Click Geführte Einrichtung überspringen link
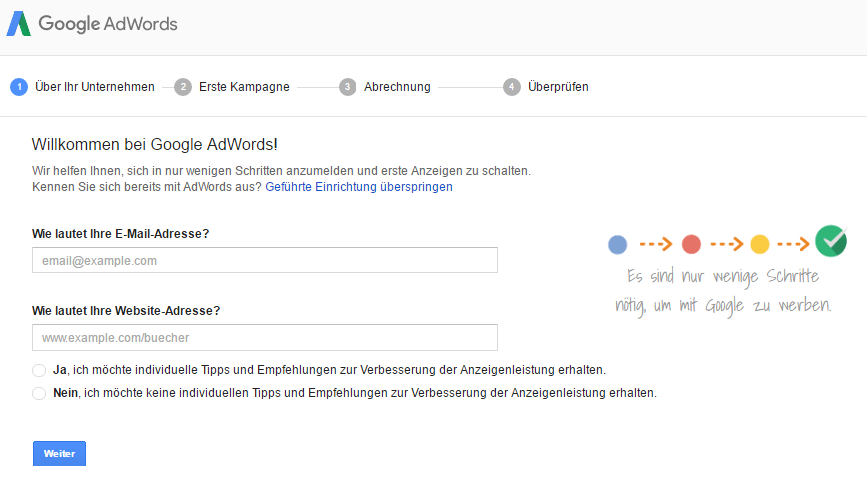 (x=359, y=187)
